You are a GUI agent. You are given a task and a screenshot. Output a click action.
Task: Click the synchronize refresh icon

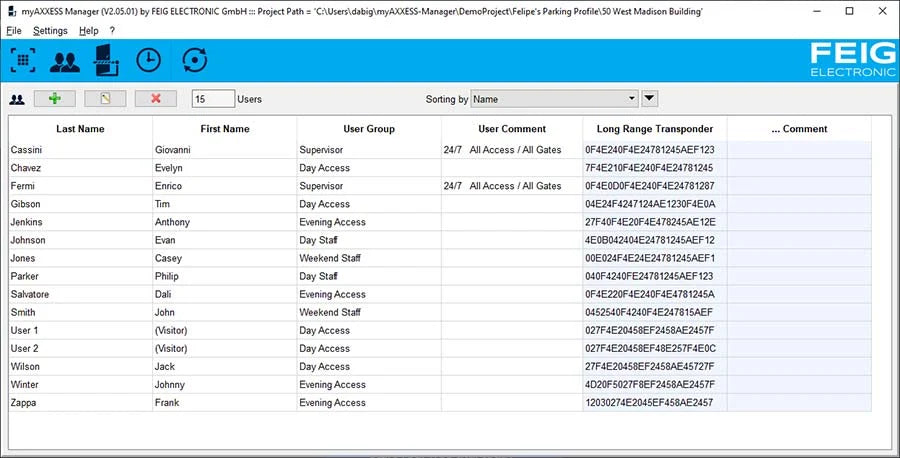pos(195,60)
